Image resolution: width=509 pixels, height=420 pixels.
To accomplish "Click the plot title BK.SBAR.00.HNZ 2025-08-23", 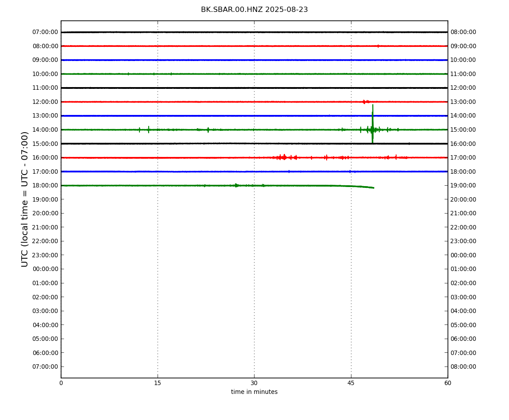I will [x=254, y=9].
